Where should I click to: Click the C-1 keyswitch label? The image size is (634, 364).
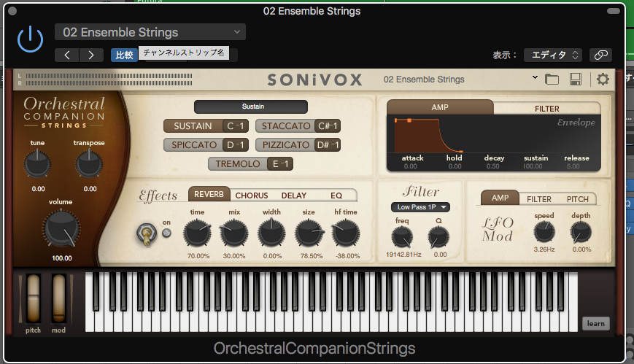pos(236,126)
